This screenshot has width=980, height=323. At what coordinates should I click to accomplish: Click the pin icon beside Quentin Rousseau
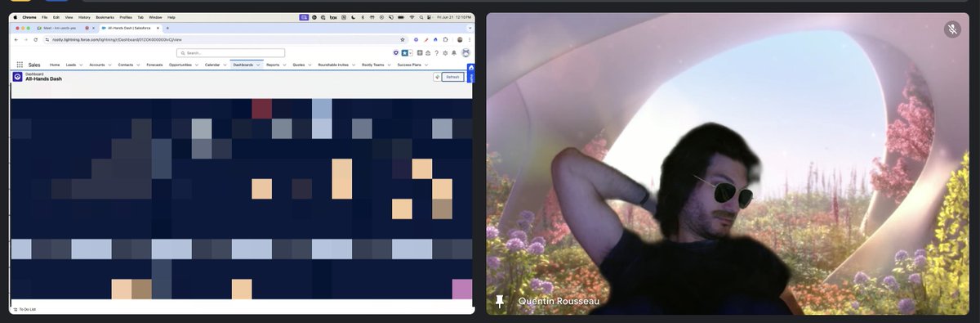click(x=500, y=302)
